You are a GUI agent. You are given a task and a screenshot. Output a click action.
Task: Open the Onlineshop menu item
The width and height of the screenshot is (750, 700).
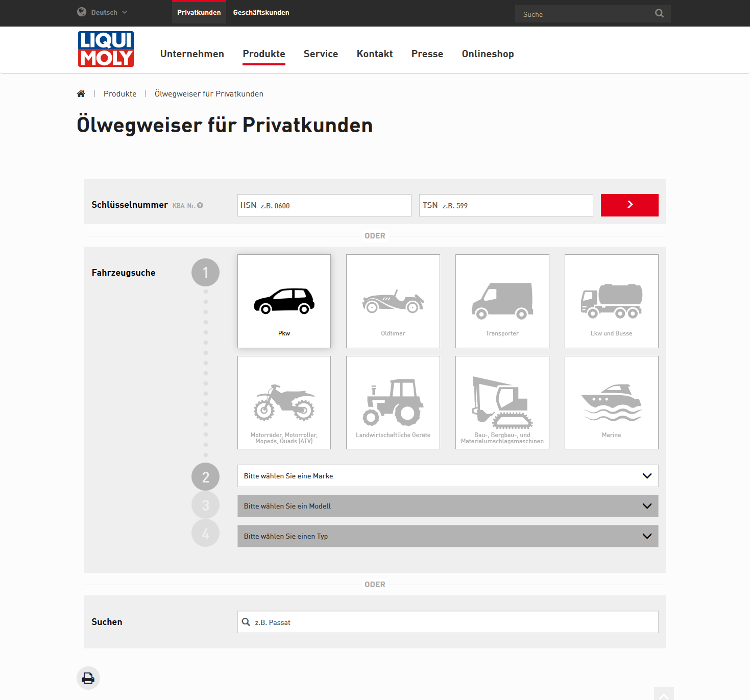click(x=488, y=54)
